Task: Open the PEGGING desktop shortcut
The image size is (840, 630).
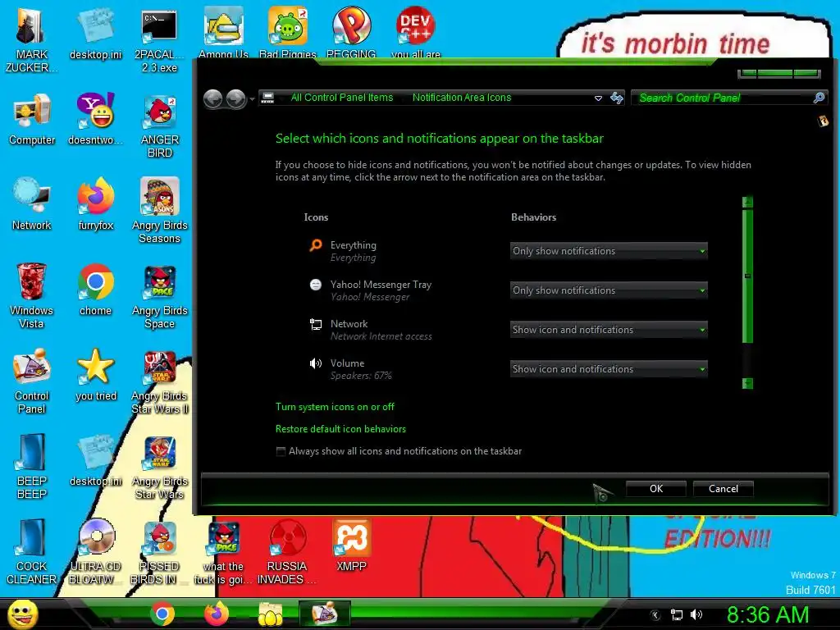Action: coord(351,33)
